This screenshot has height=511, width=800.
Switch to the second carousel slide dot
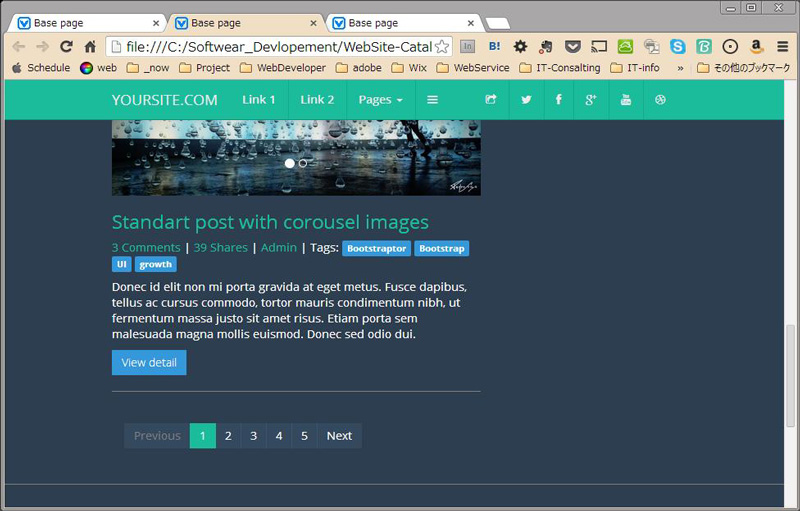pyautogui.click(x=303, y=163)
